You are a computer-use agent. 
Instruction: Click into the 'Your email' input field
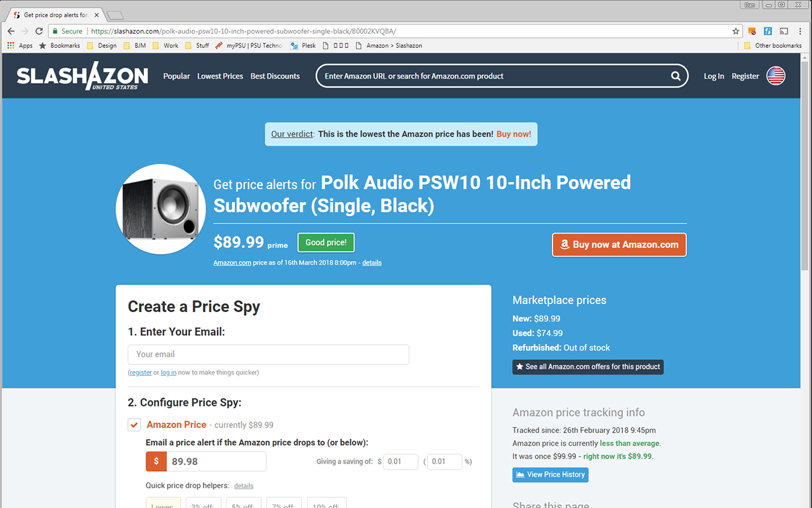coord(268,354)
